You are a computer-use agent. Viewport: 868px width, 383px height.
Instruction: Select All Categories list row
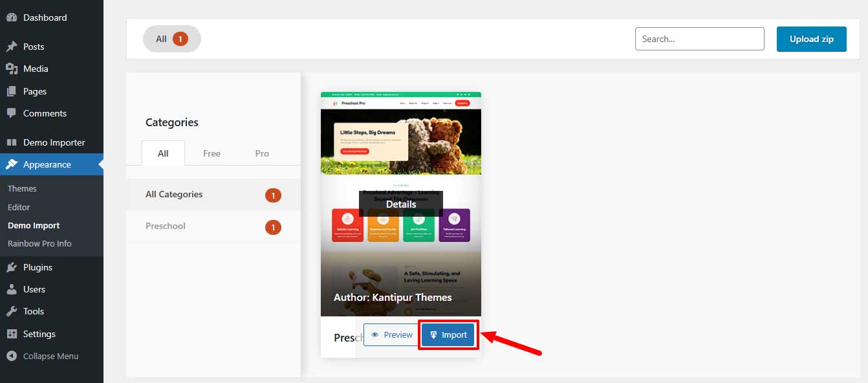point(213,195)
